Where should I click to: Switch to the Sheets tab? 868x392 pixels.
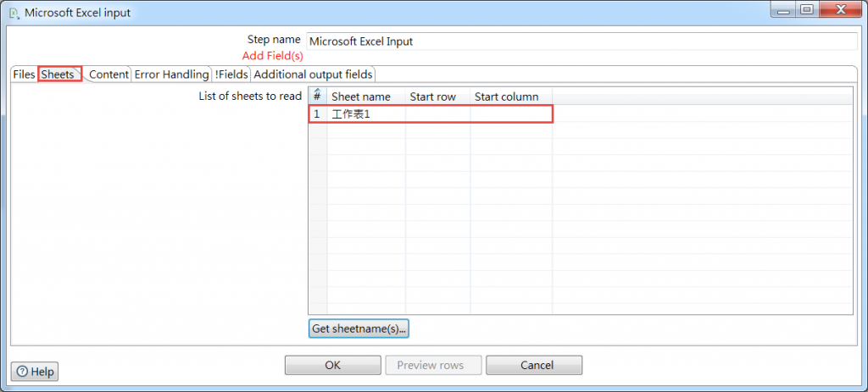point(58,75)
